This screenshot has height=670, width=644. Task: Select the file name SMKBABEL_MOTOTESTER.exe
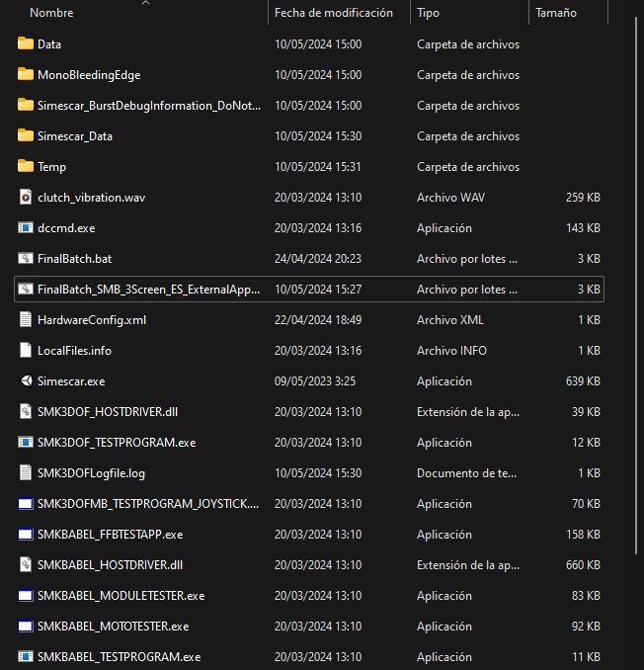(114, 627)
